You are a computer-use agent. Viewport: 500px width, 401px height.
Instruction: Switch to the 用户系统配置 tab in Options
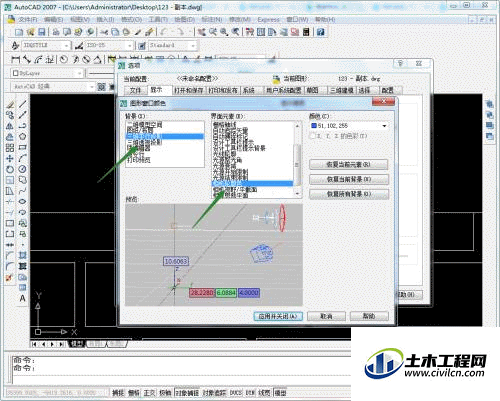[284, 90]
